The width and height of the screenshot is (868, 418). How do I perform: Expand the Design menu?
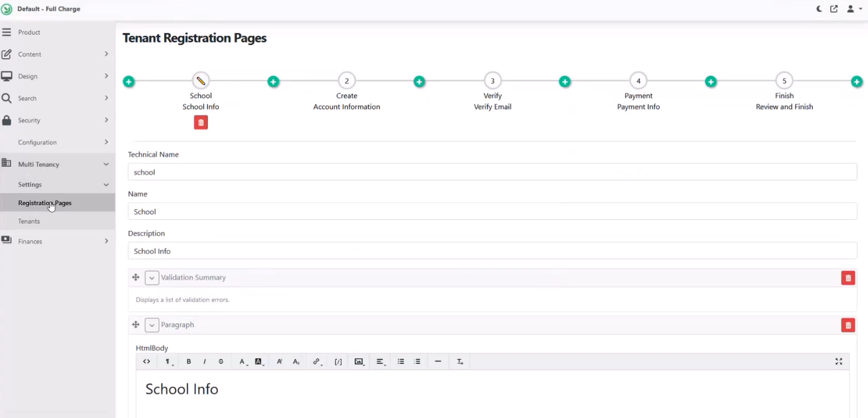pos(57,77)
